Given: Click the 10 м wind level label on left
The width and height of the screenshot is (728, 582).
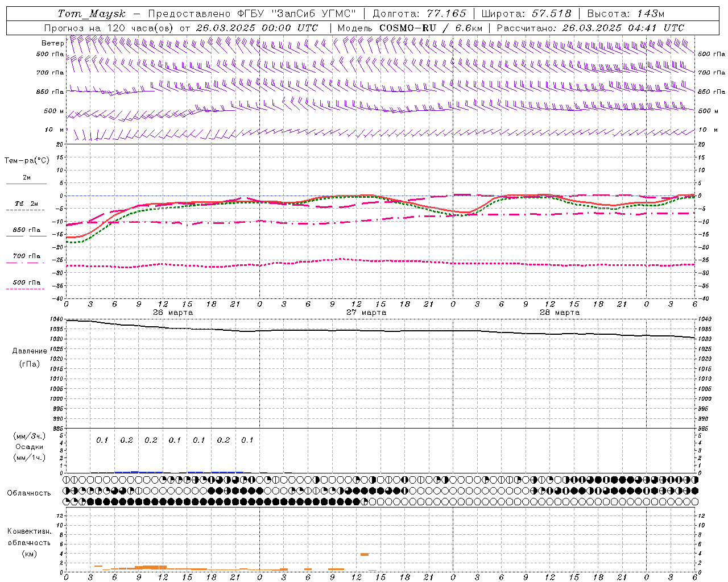Looking at the screenshot, I should 55,130.
